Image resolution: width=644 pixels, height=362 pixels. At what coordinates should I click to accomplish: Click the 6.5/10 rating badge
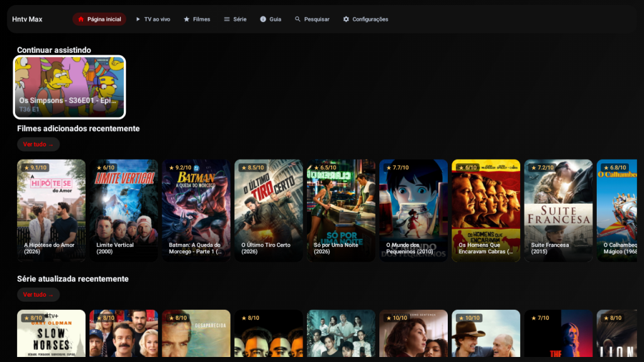tap(325, 167)
